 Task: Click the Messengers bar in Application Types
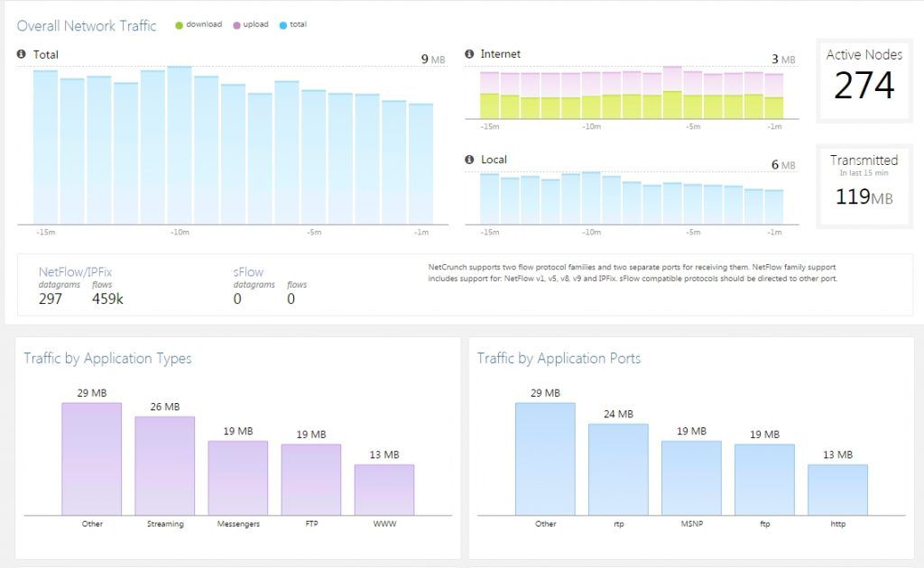238,478
